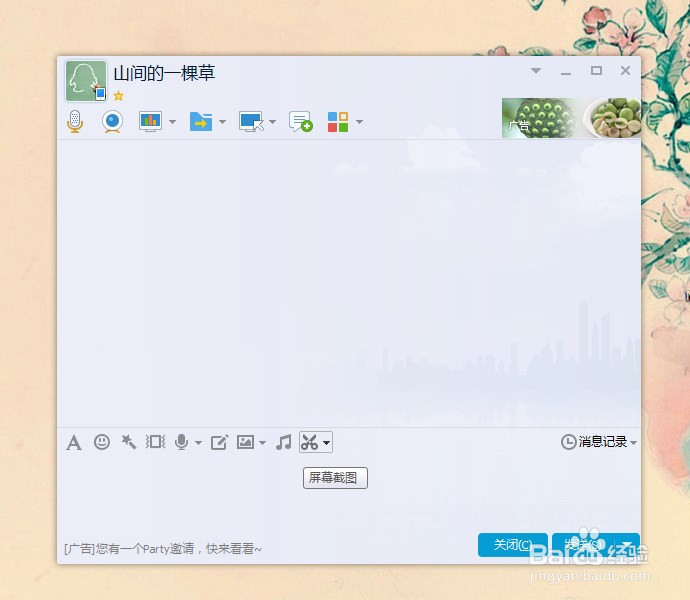The height and width of the screenshot is (600, 690).
Task: Click the send file folder icon
Action: [x=201, y=121]
